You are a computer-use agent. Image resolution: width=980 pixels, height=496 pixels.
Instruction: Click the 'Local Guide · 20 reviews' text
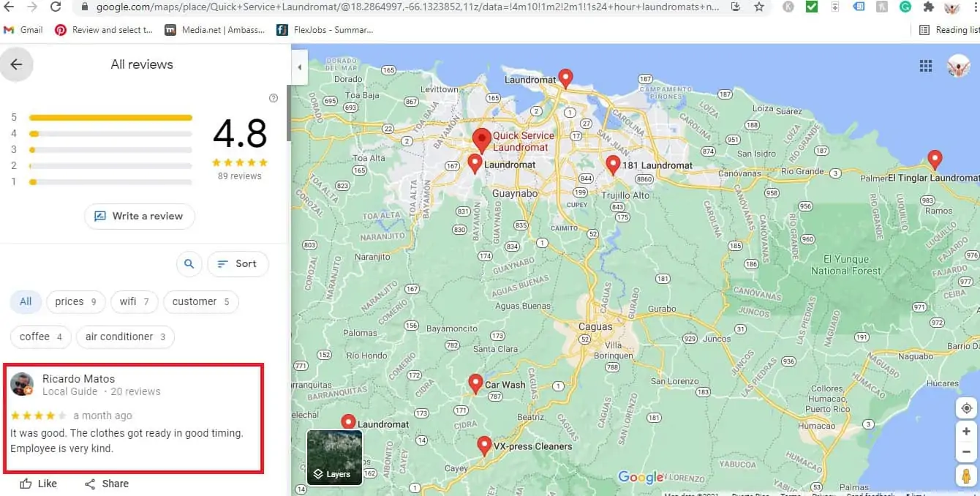pos(102,391)
